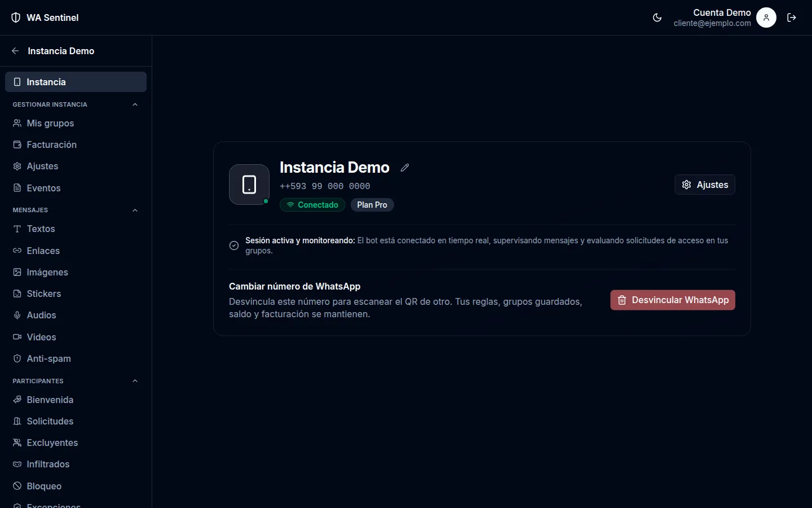
Task: Collapse the Mensajes section chevron
Action: click(135, 210)
